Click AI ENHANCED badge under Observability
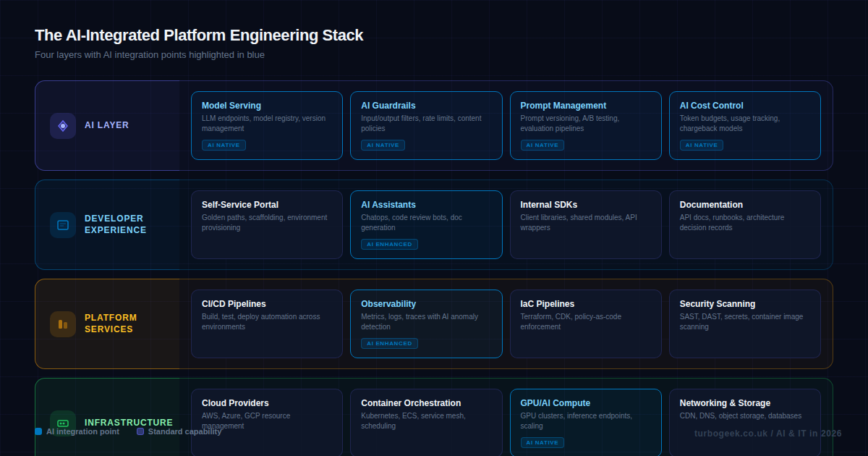The width and height of the screenshot is (868, 456). coord(389,343)
